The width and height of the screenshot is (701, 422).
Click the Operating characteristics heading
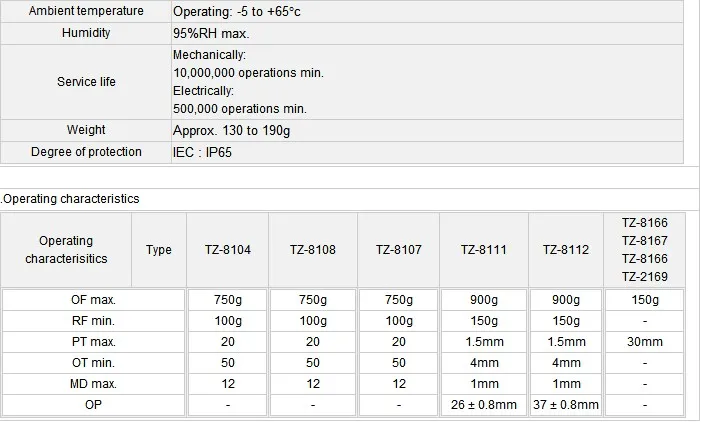pyautogui.click(x=70, y=199)
